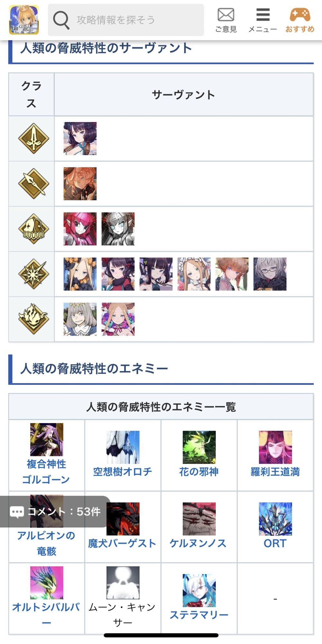The height and width of the screenshot is (644, 322).
Task: Tap the magnifying glass search icon
Action: click(61, 20)
